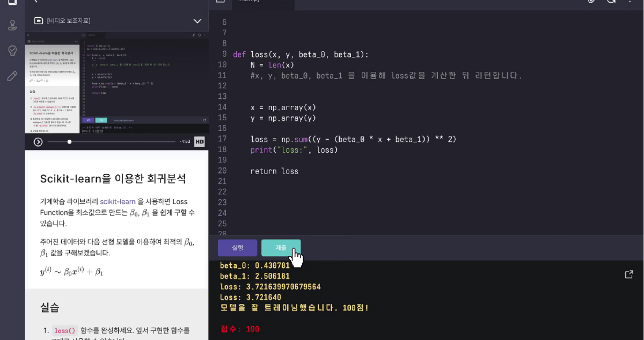This screenshot has height=340, width=644.
Task: Click the Korean comment on line 11
Action: pyautogui.click(x=386, y=76)
